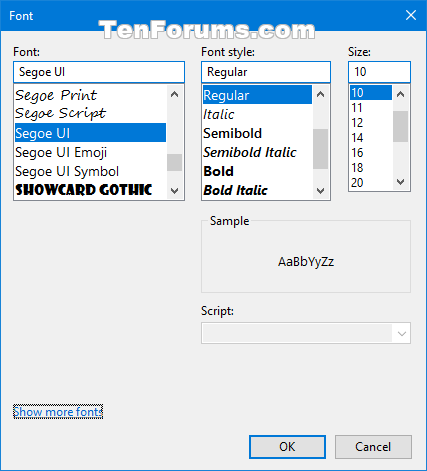Image resolution: width=427 pixels, height=471 pixels.
Task: Click the font style list scrollbar thumb
Action: click(x=320, y=149)
